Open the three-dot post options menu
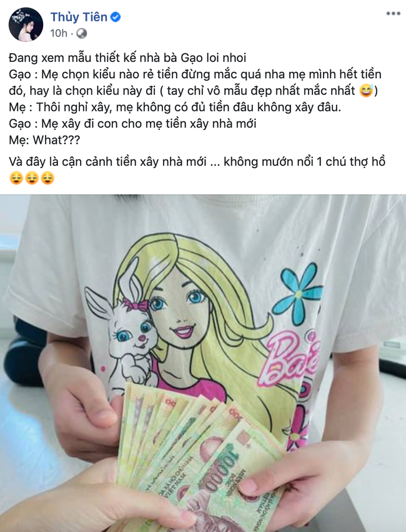406x532 pixels. 393,14
